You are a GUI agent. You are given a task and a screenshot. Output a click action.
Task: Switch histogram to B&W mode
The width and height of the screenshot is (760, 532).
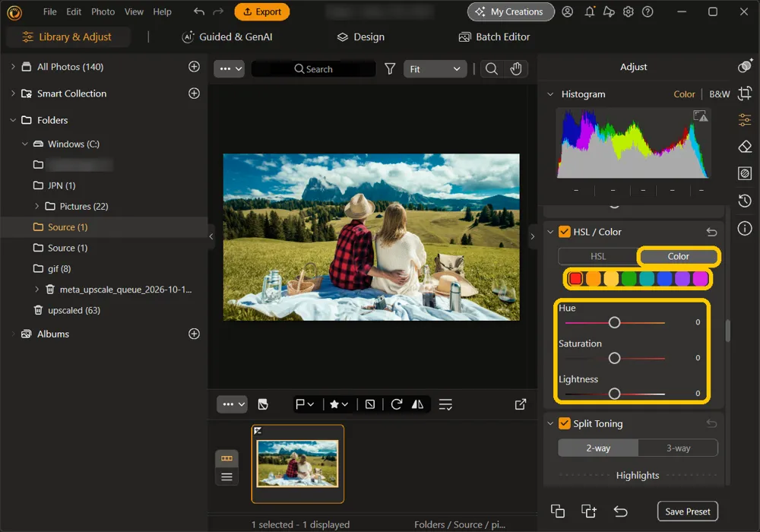[x=719, y=94]
